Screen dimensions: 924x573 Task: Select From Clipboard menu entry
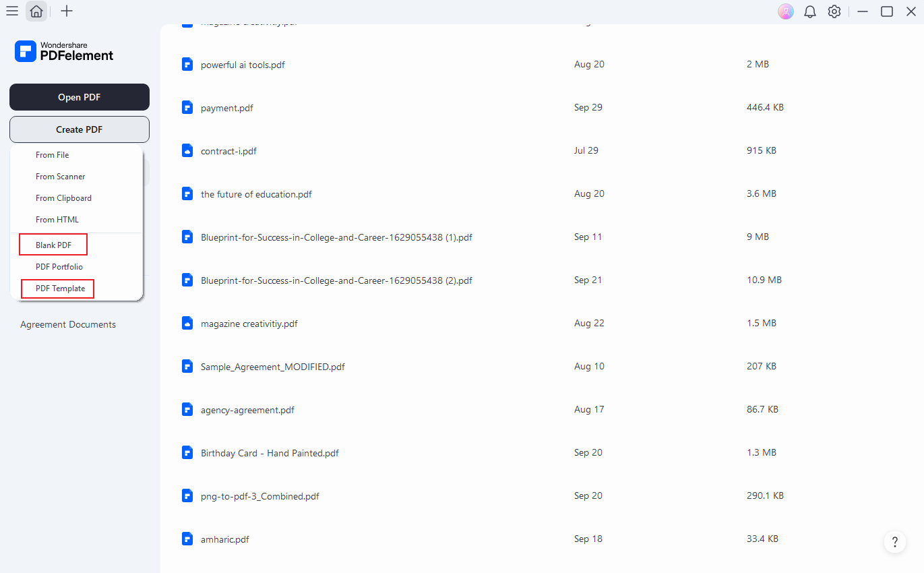pyautogui.click(x=63, y=198)
